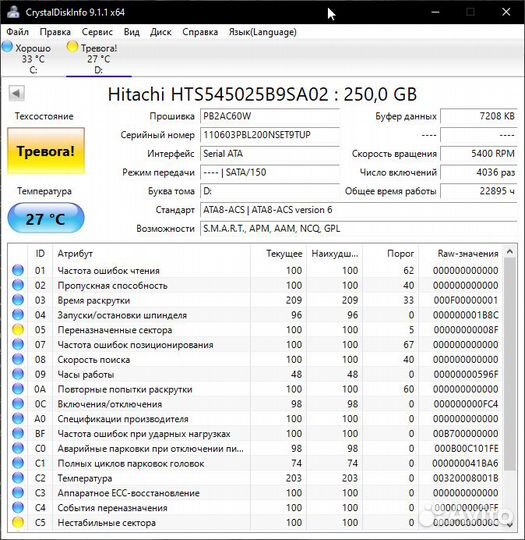Click the blue status icon for attribute 01
525x540 pixels.
(18, 270)
